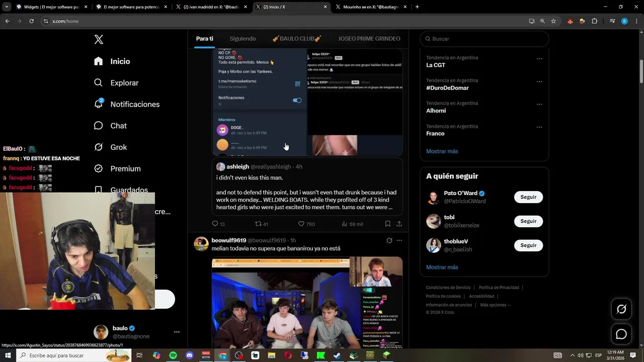
Task: Follow theblueV @c_baelish
Action: (528, 245)
